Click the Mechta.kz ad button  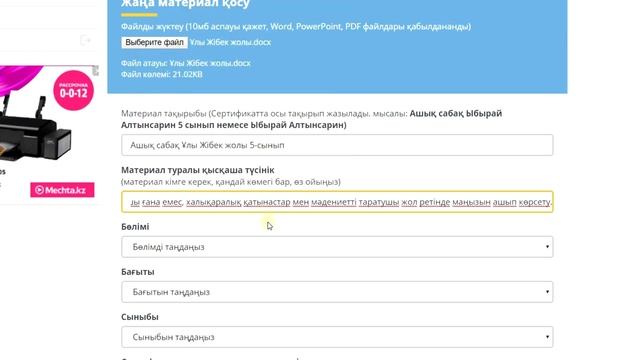click(62, 190)
